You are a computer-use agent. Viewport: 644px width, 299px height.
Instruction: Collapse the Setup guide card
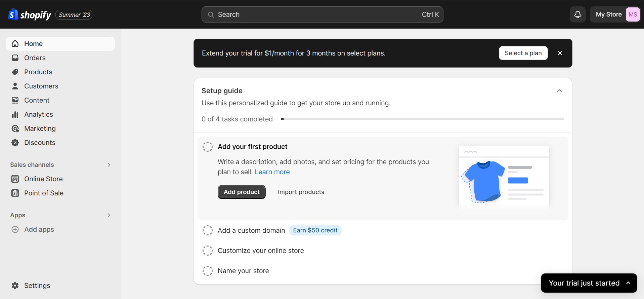559,91
